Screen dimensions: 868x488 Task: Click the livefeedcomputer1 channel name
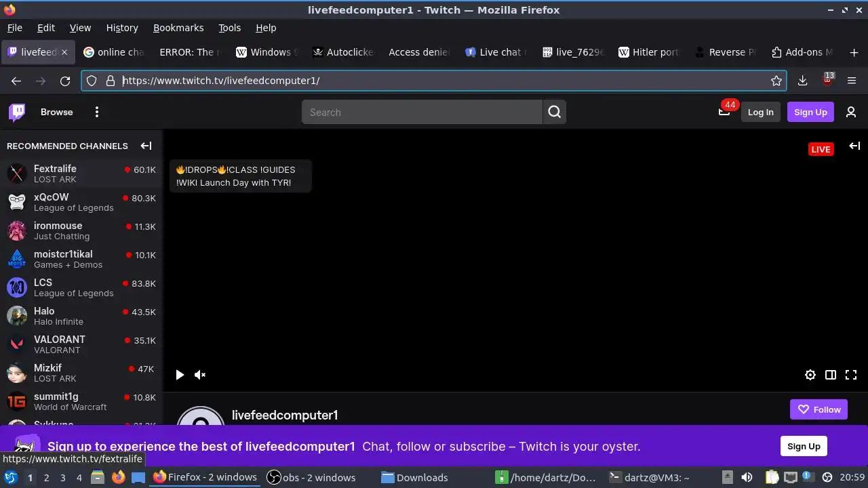285,415
